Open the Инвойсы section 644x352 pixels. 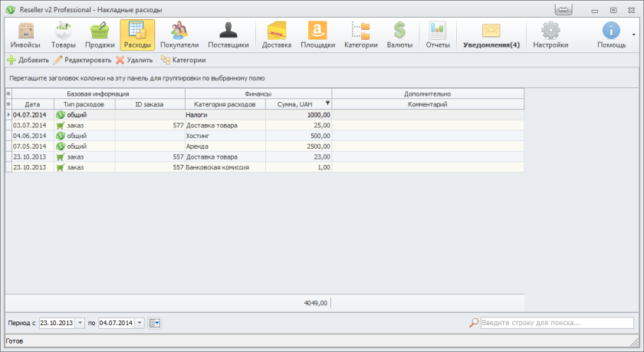coord(25,35)
